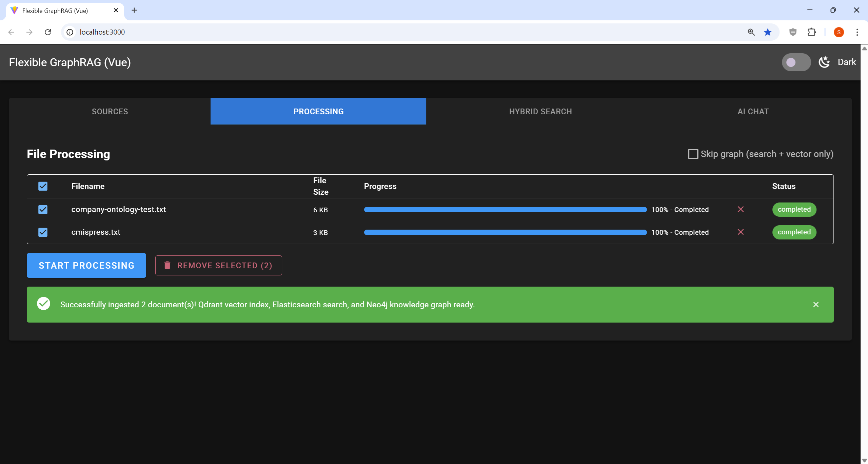This screenshot has height=464, width=868.
Task: Switch to the Sources tab
Action: (110, 112)
